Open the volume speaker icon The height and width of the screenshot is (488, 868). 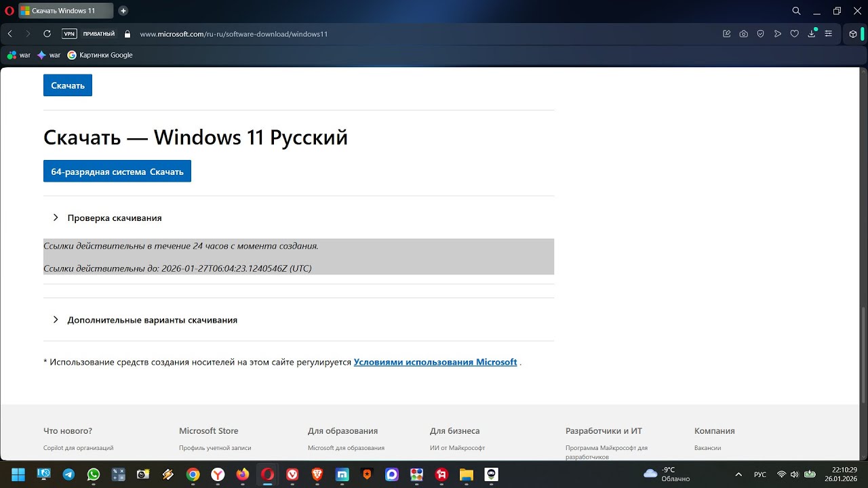point(795,474)
